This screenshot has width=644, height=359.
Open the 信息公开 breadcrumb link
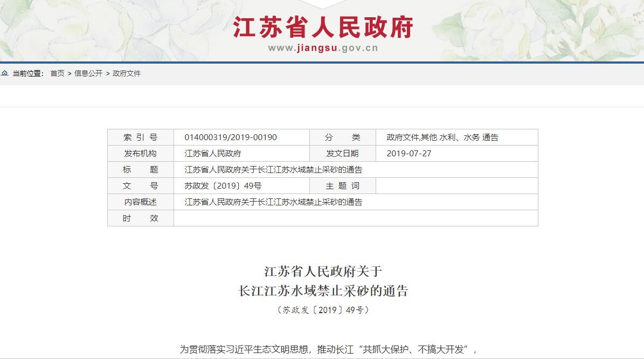88,73
